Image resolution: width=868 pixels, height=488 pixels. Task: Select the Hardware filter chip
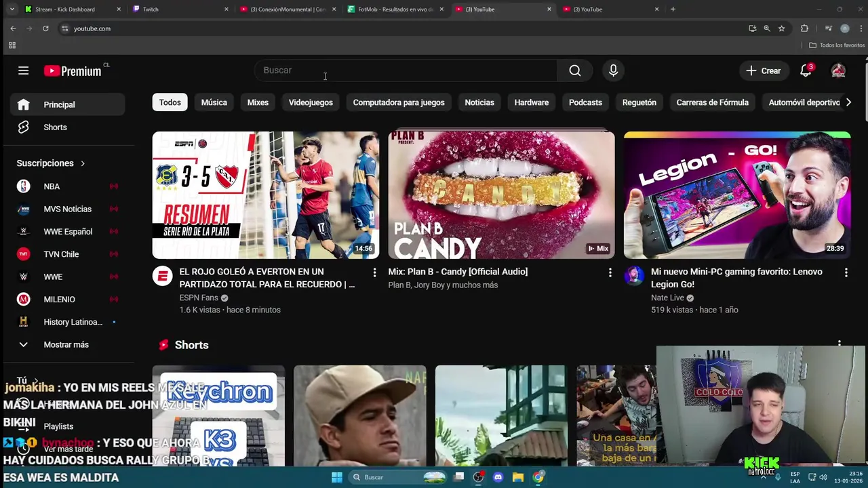(x=532, y=102)
